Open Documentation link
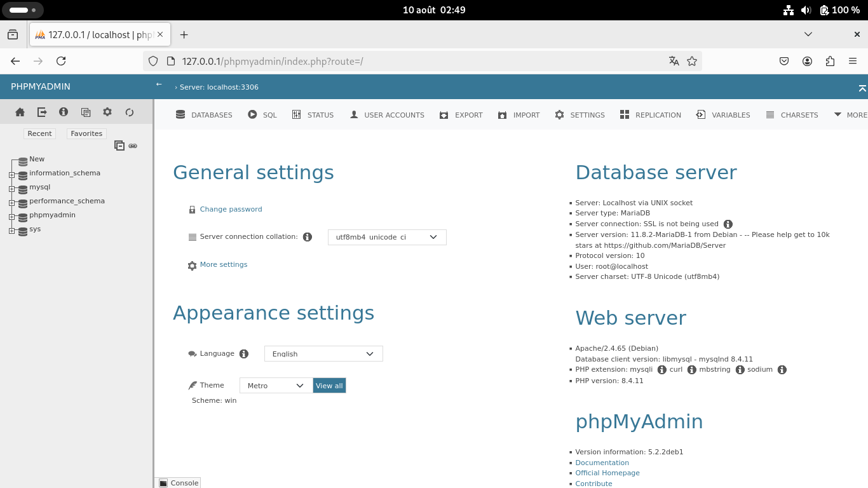 [602, 463]
